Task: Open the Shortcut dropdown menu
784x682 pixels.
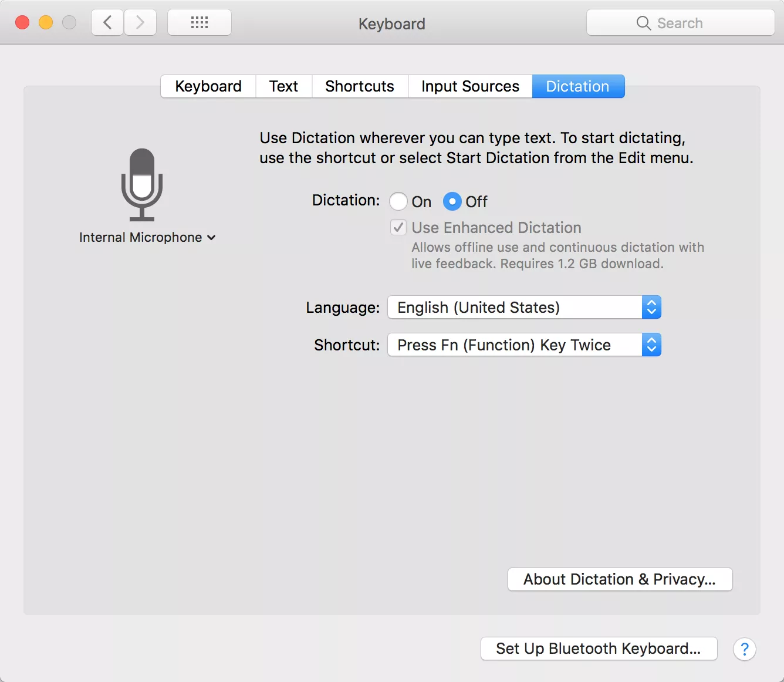Action: click(x=524, y=345)
